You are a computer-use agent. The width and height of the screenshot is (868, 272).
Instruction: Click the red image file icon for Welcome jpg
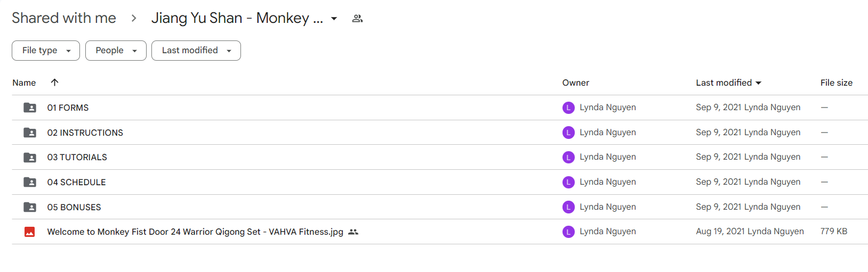pyautogui.click(x=30, y=232)
